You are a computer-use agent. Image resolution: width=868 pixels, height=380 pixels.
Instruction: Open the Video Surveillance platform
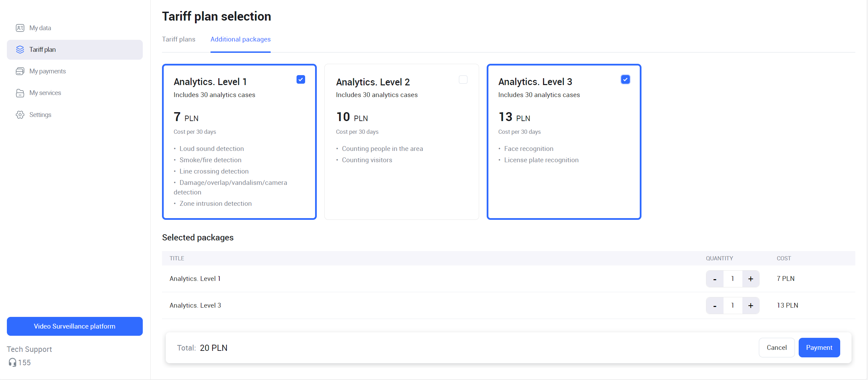click(x=74, y=326)
